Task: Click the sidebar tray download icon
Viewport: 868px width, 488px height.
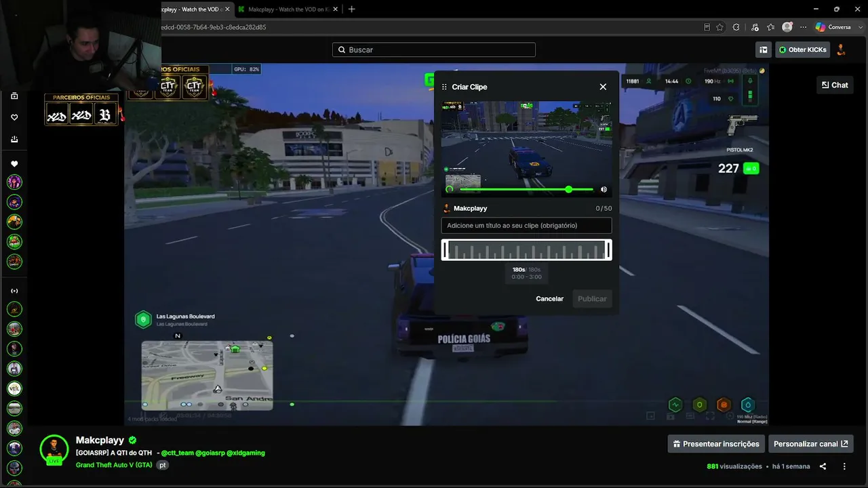Action: (x=14, y=139)
